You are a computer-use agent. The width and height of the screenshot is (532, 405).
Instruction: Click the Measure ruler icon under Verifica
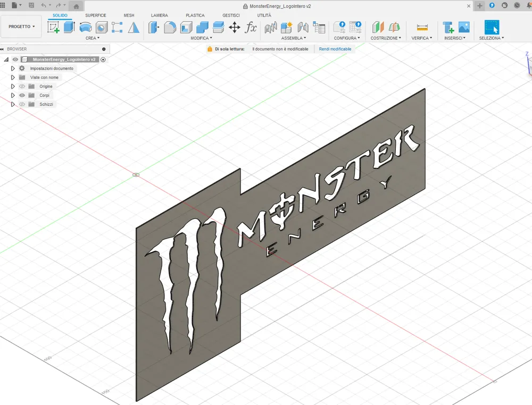422,27
